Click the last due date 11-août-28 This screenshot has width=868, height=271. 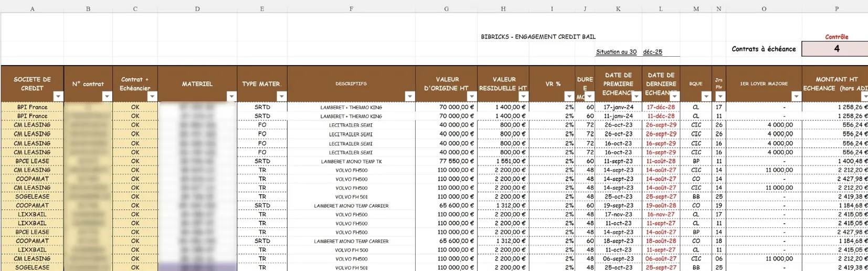(x=661, y=161)
